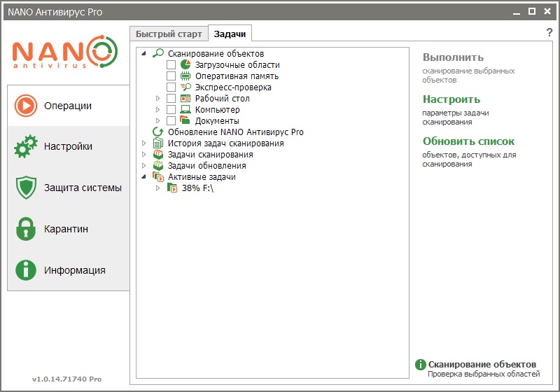Viewport: 560px width, 392px height.
Task: Click the document icon of История задач сканирования
Action: pos(158,143)
